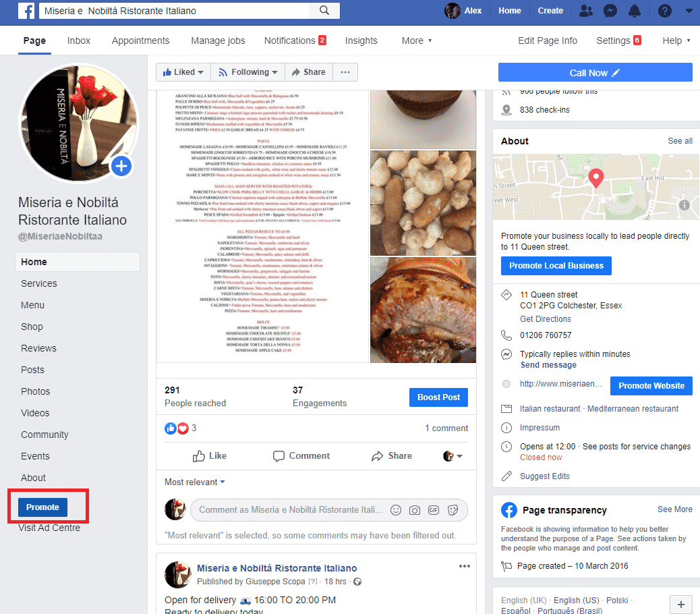Click the Visit Ad Centre link

49,528
